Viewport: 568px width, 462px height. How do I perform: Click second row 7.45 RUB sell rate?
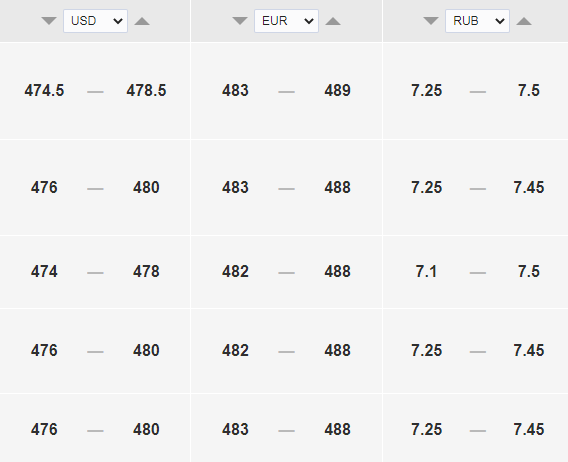coord(529,188)
